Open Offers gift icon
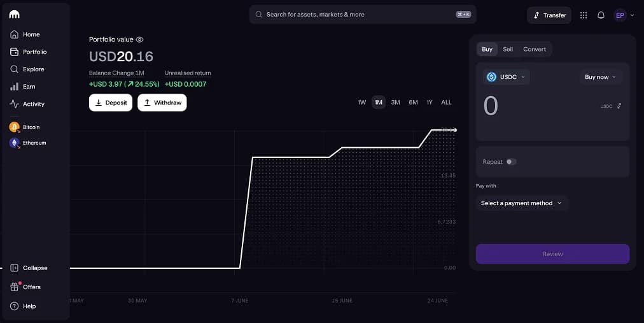Viewport: 644px width, 323px height. (x=15, y=287)
